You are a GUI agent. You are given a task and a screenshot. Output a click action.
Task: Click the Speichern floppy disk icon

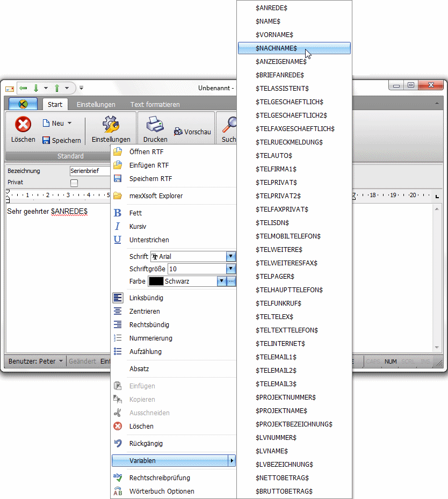(x=46, y=140)
